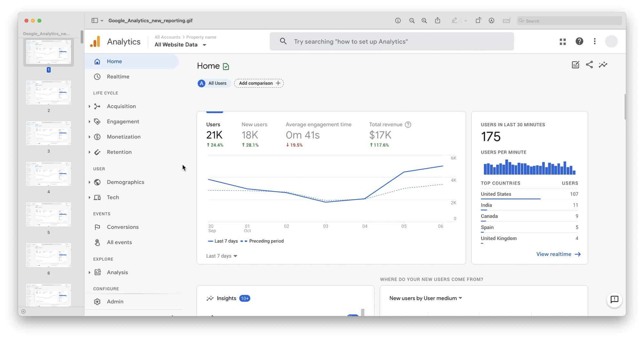Expand the Demographics section
This screenshot has height=340, width=644.
point(89,182)
